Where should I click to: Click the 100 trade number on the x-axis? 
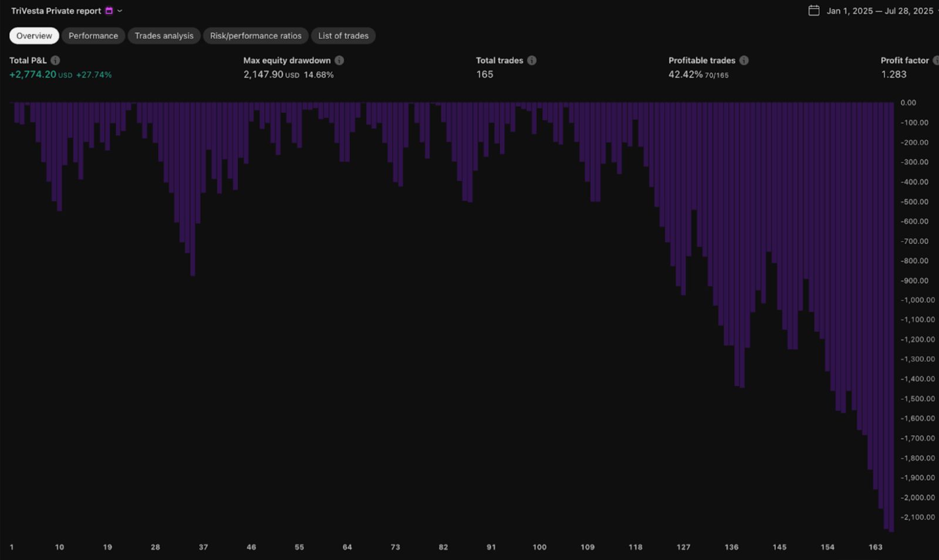pos(539,547)
